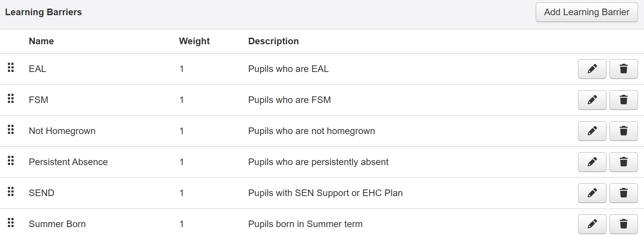Viewport: 644px width, 238px height.
Task: Delete the Not Homegrown barrier
Action: pos(624,131)
